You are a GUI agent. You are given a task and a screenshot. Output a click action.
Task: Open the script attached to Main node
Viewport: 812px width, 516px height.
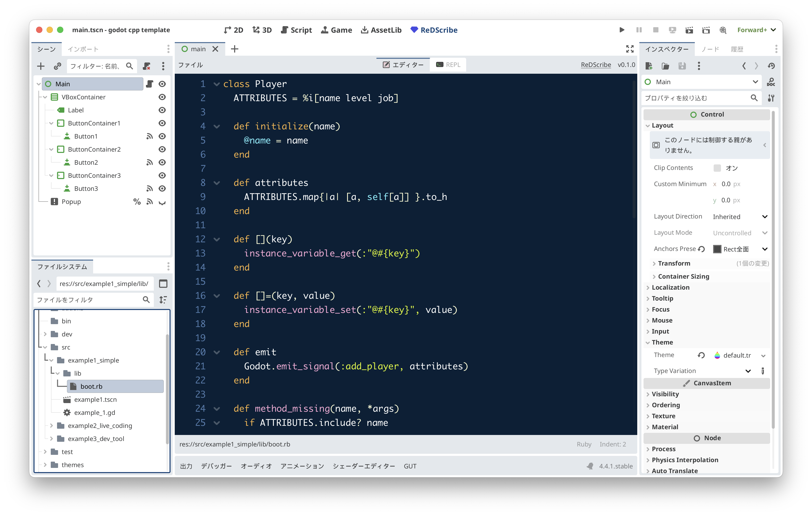click(x=150, y=84)
